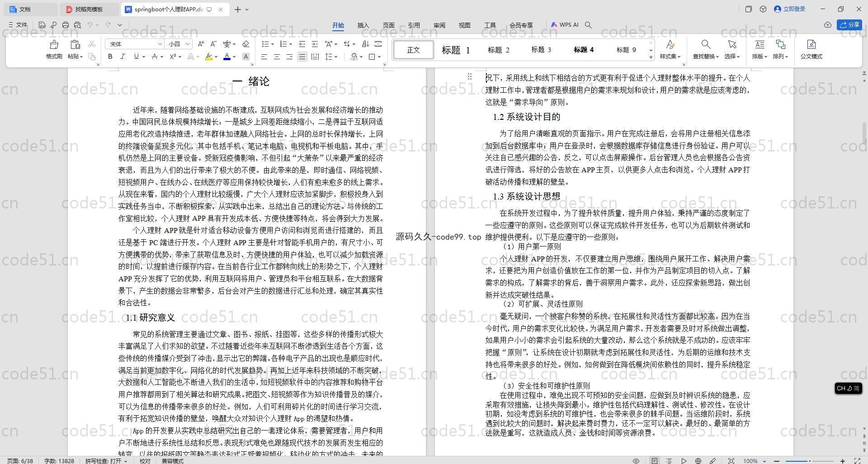This screenshot has width=868, height=464.
Task: Open the zoom percentage dropdown at 100%
Action: point(764,461)
